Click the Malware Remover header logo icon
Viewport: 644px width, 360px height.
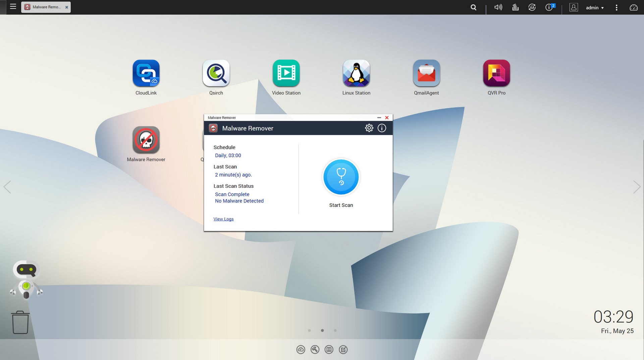point(213,128)
